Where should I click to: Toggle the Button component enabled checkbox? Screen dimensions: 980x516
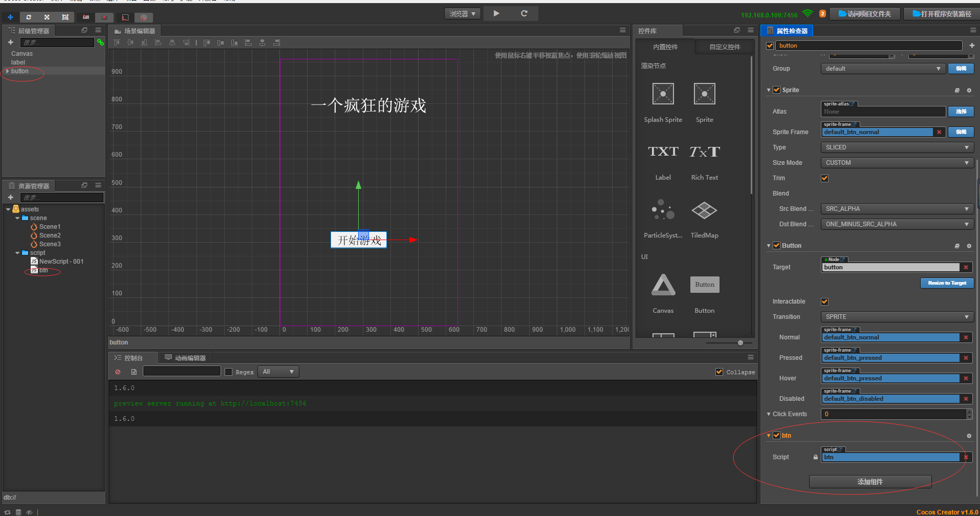(776, 245)
